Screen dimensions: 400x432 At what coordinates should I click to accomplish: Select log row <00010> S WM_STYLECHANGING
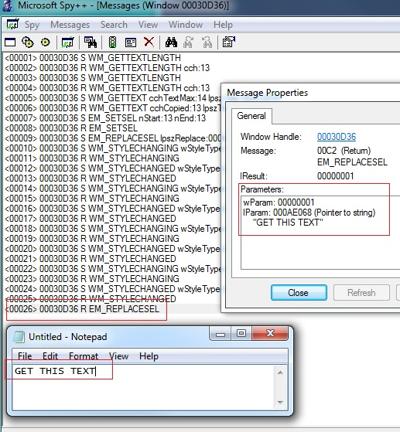pos(113,148)
